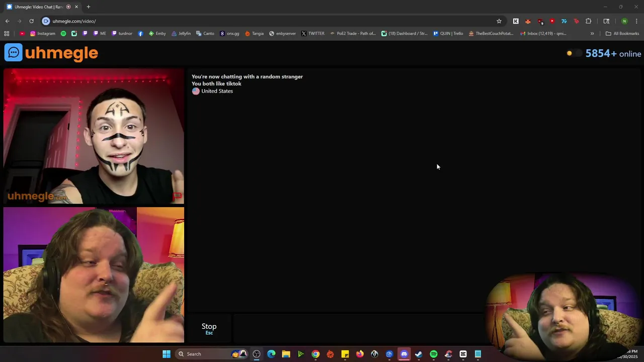Screen dimensions: 644x362
Task: Open Microsoft Edge from the taskbar
Action: [271, 354]
